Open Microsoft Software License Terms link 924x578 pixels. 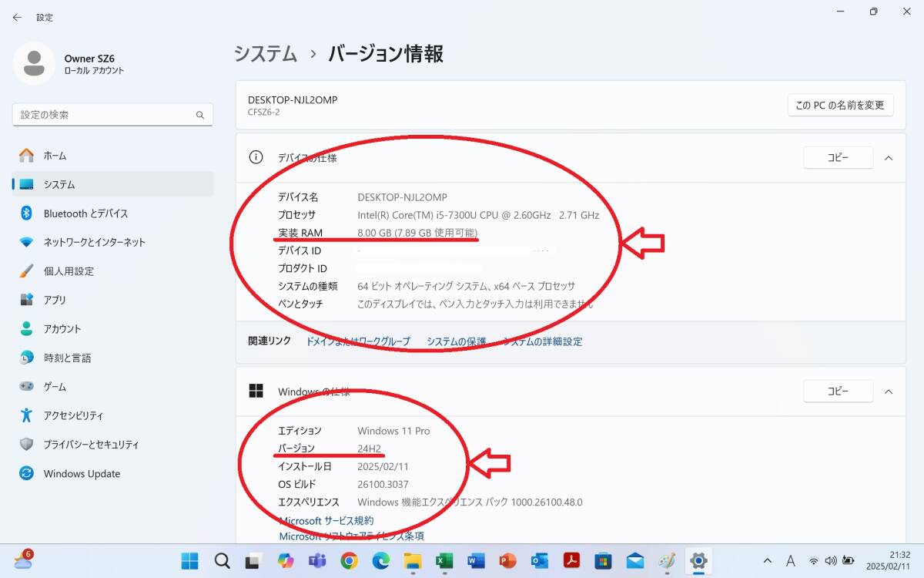point(351,536)
